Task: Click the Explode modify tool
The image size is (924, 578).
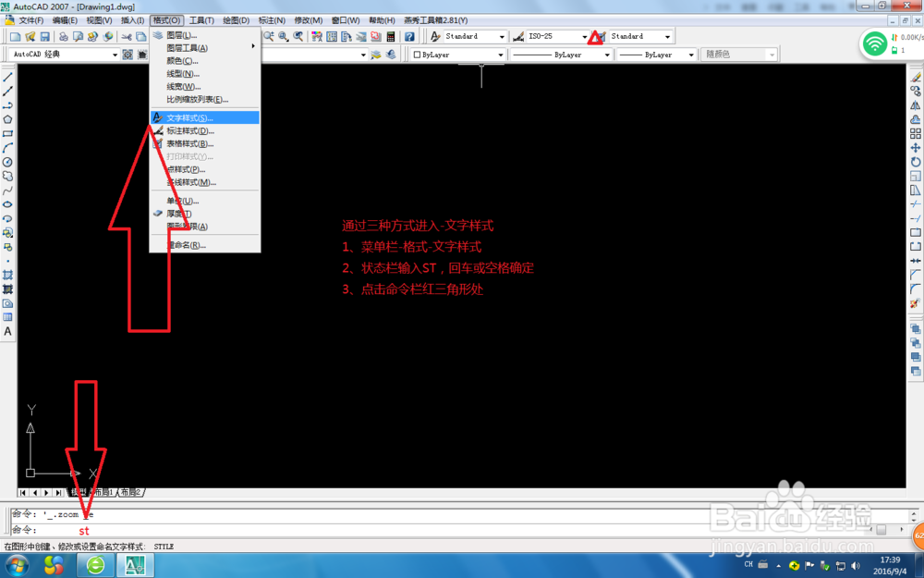Action: pyautogui.click(x=915, y=303)
